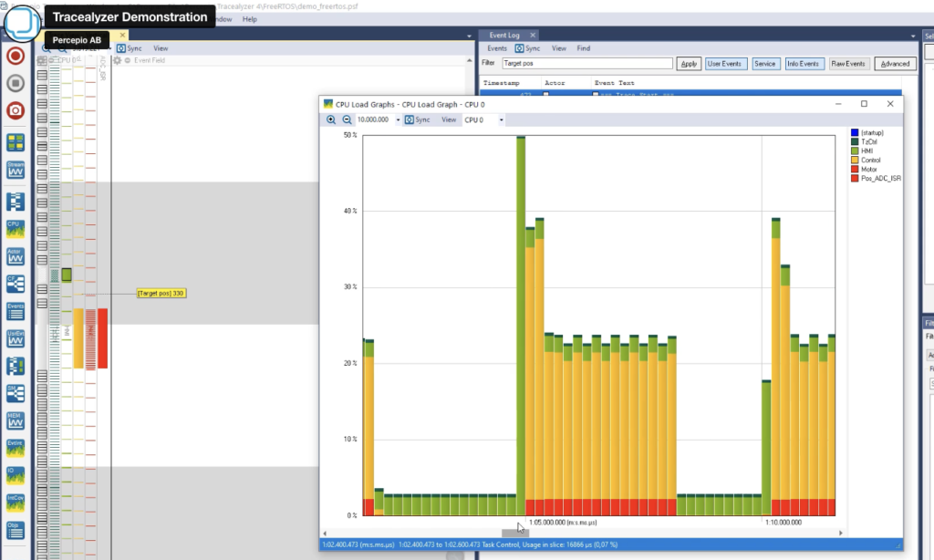Open the Events log sidebar icon
934x560 pixels.
coord(16,311)
